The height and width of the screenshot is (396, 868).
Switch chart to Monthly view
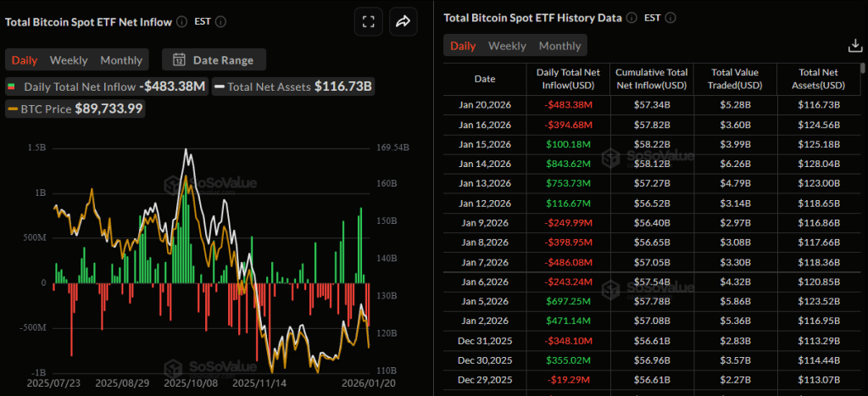tap(121, 59)
